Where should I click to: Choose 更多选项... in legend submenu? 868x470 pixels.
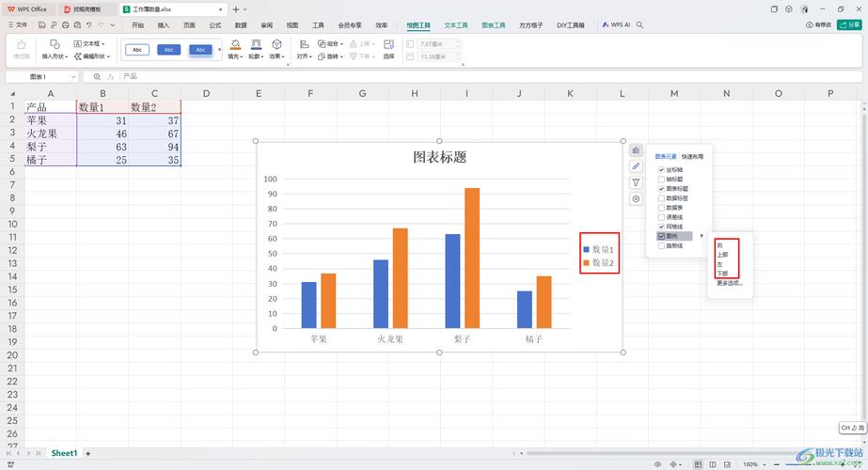(730, 283)
